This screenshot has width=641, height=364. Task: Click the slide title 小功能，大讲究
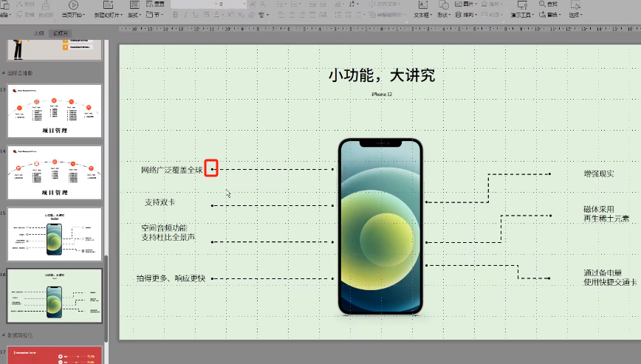click(x=381, y=75)
